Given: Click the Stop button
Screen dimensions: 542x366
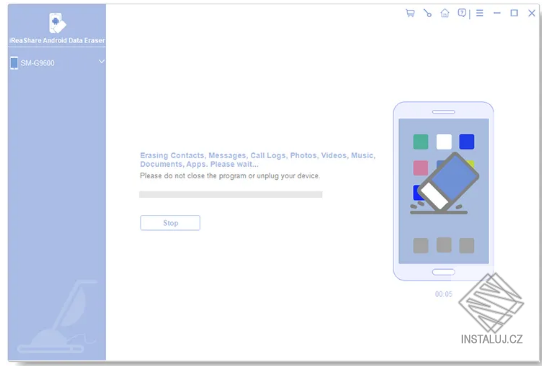Looking at the screenshot, I should (170, 223).
